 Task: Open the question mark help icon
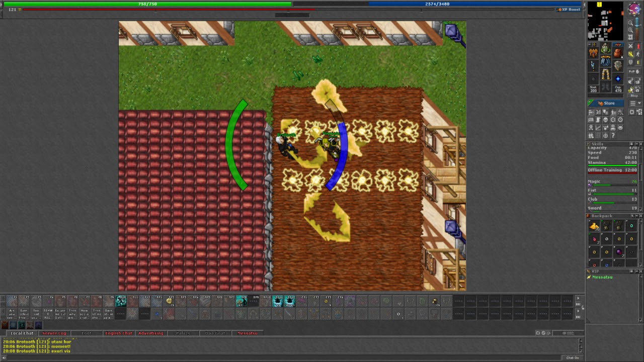(613, 135)
